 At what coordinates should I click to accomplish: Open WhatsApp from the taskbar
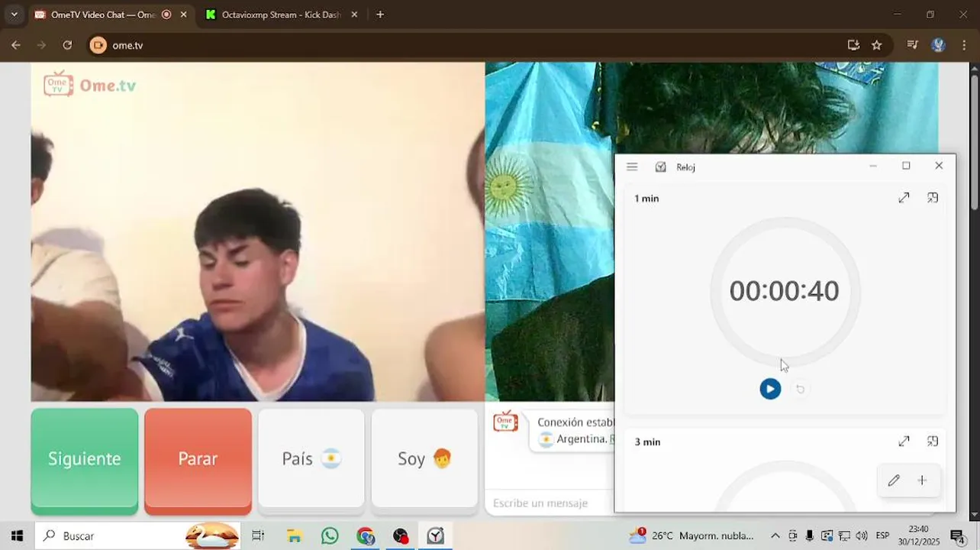click(x=330, y=536)
